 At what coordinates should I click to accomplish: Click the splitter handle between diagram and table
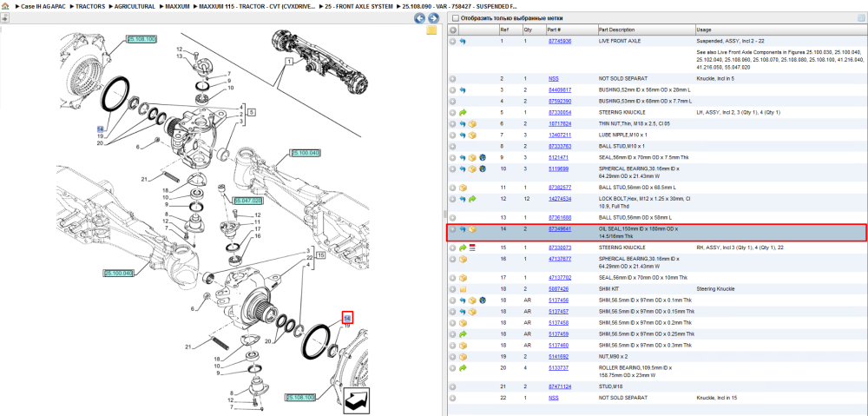(x=444, y=215)
